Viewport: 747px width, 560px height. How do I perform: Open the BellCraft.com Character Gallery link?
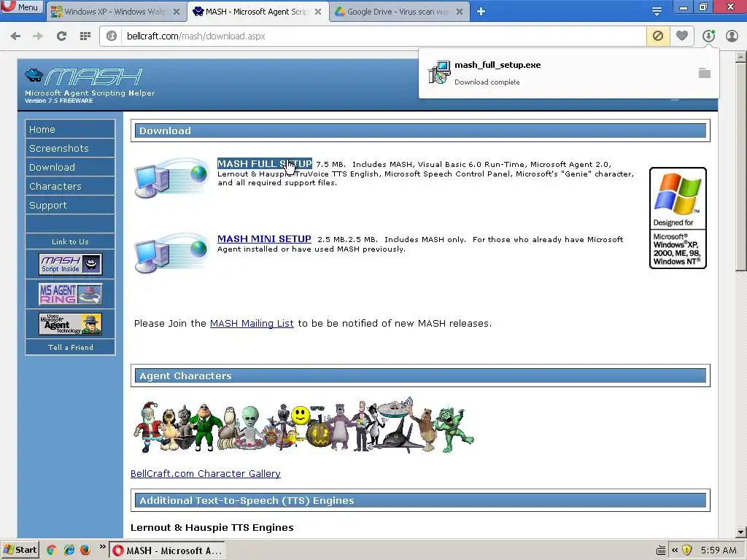[205, 473]
